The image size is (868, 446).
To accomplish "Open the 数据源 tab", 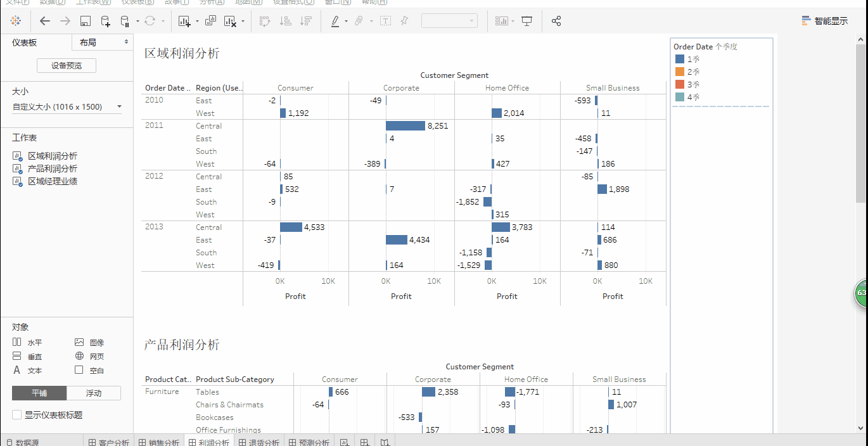I will pyautogui.click(x=22, y=442).
